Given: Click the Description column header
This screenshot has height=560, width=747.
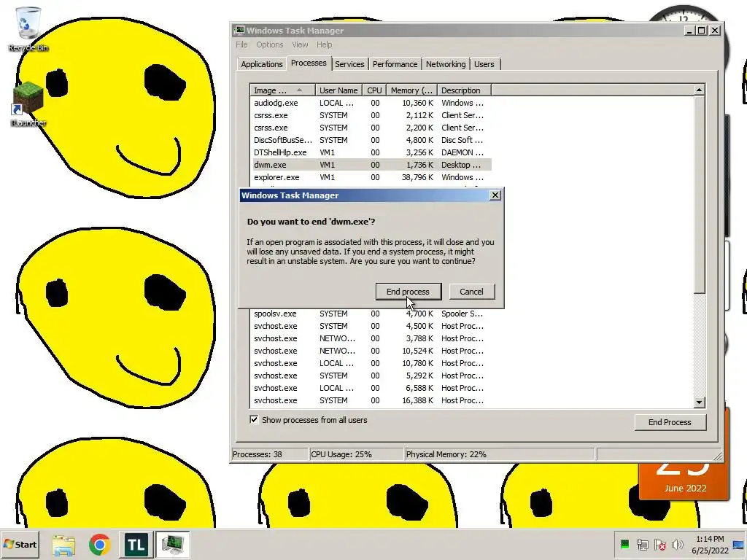Looking at the screenshot, I should coord(464,90).
